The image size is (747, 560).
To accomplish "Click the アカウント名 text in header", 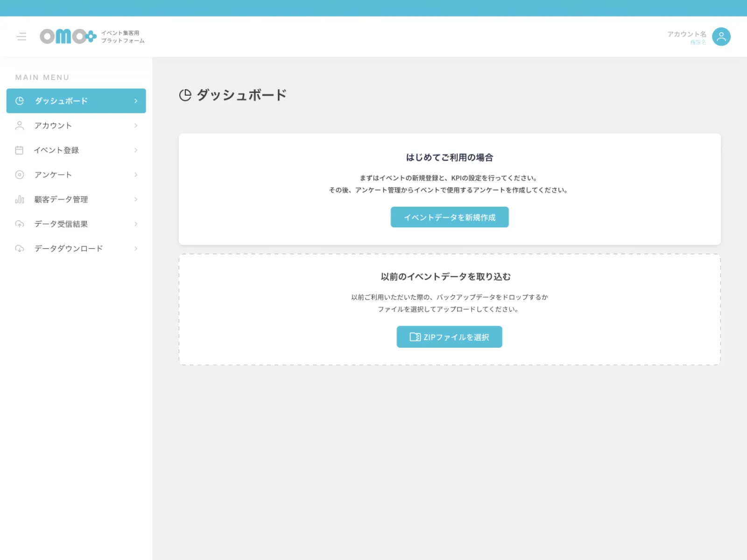I will click(686, 34).
